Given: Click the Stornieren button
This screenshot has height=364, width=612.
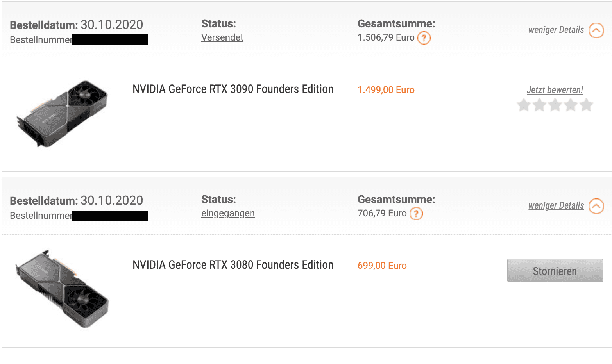Looking at the screenshot, I should coord(555,270).
